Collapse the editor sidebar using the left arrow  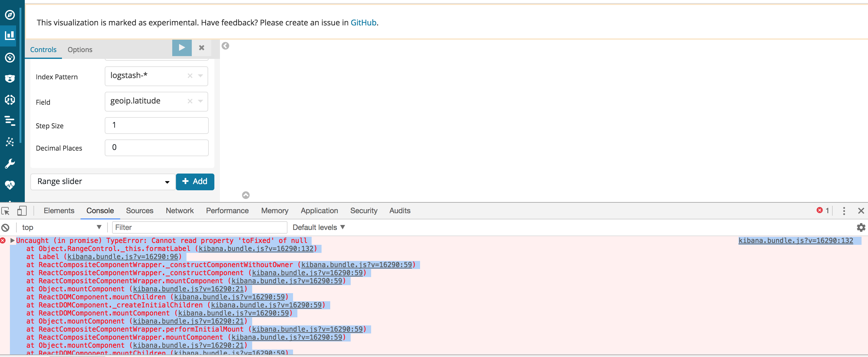pos(226,46)
